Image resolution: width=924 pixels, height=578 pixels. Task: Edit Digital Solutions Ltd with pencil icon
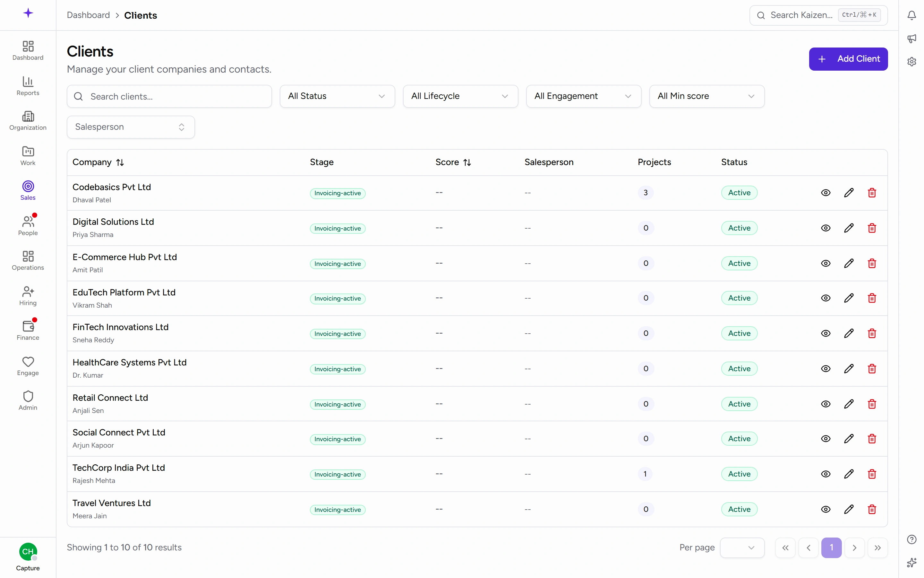[x=848, y=228]
